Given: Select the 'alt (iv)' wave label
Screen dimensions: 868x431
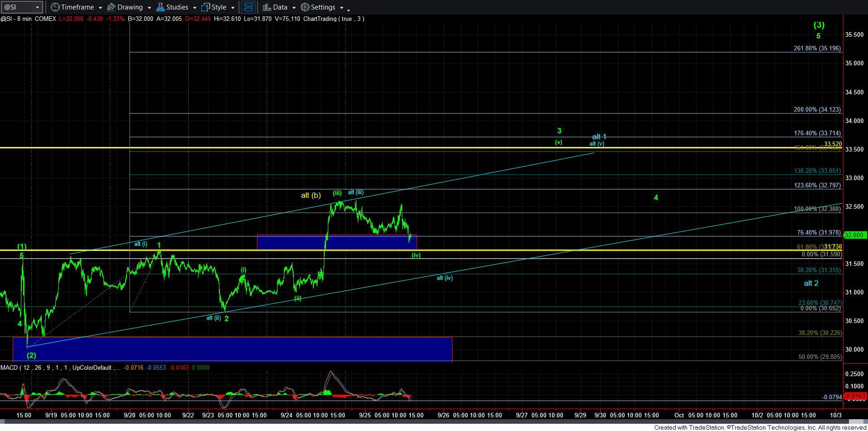Looking at the screenshot, I should pos(444,278).
